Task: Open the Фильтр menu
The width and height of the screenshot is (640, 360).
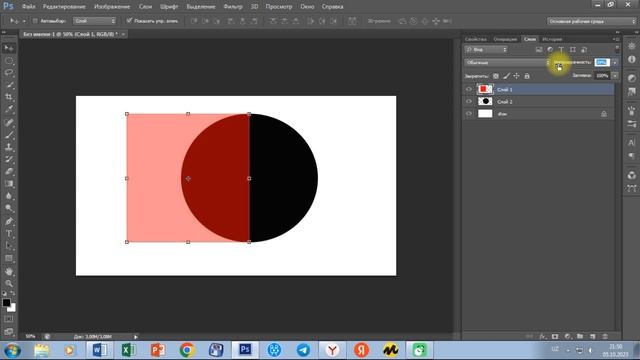Action: coord(233,7)
